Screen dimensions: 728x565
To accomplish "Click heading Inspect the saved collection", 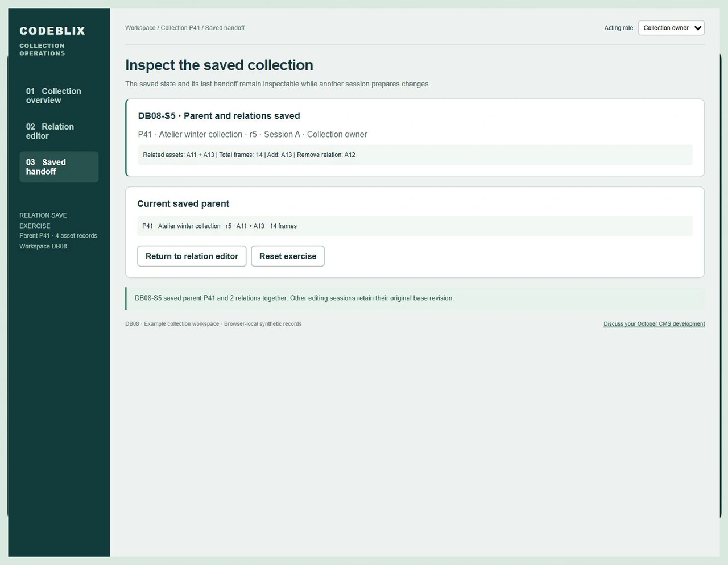I will tap(219, 65).
